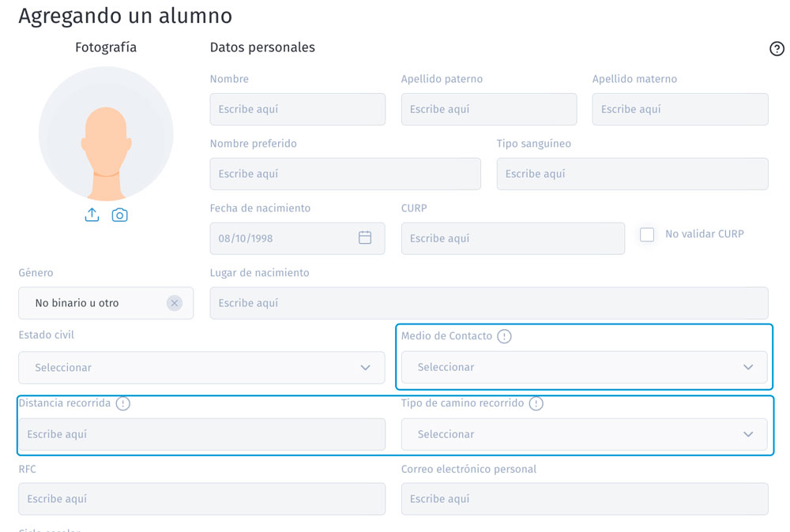Expand the Estado civil dropdown

point(201,367)
